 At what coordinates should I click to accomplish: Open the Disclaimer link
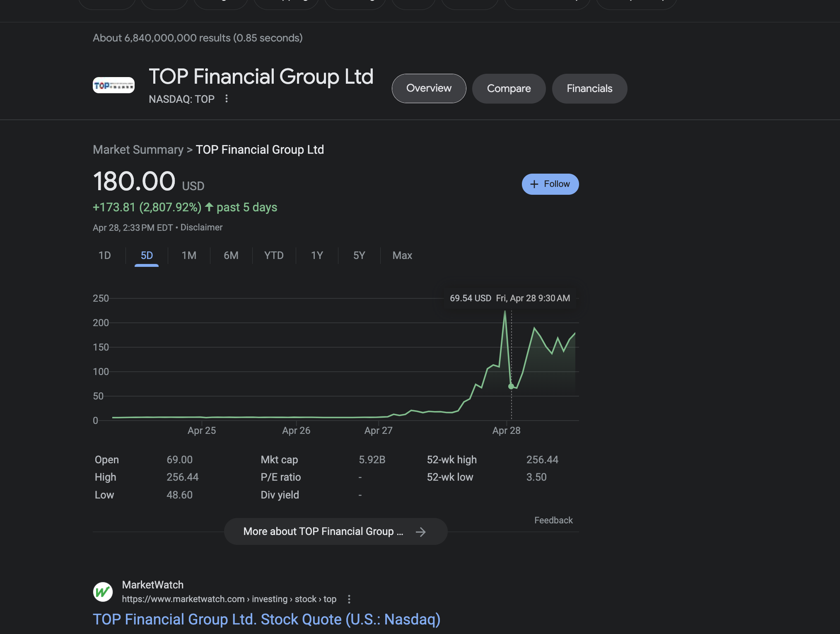[x=201, y=227]
